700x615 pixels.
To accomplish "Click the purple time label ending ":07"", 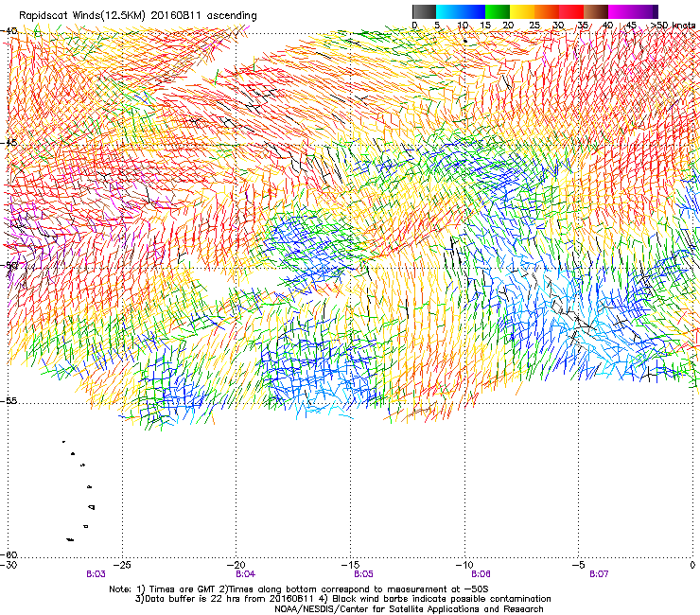I will click(599, 574).
